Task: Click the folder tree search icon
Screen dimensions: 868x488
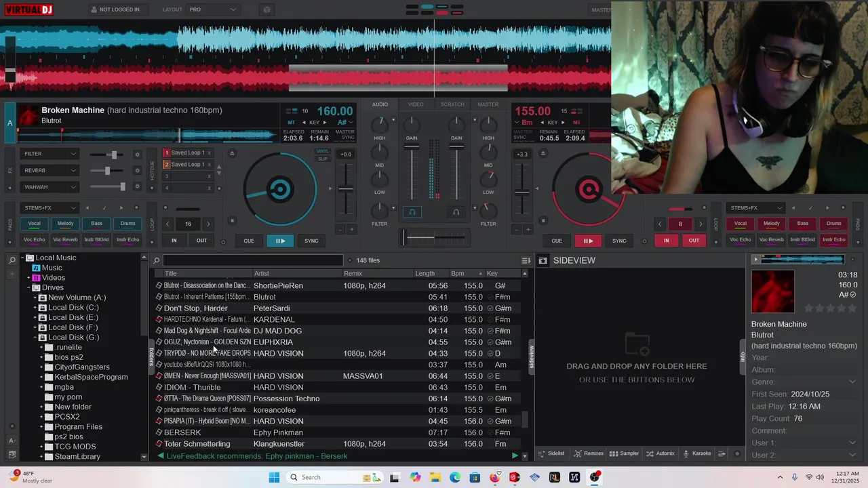Action: point(12,260)
